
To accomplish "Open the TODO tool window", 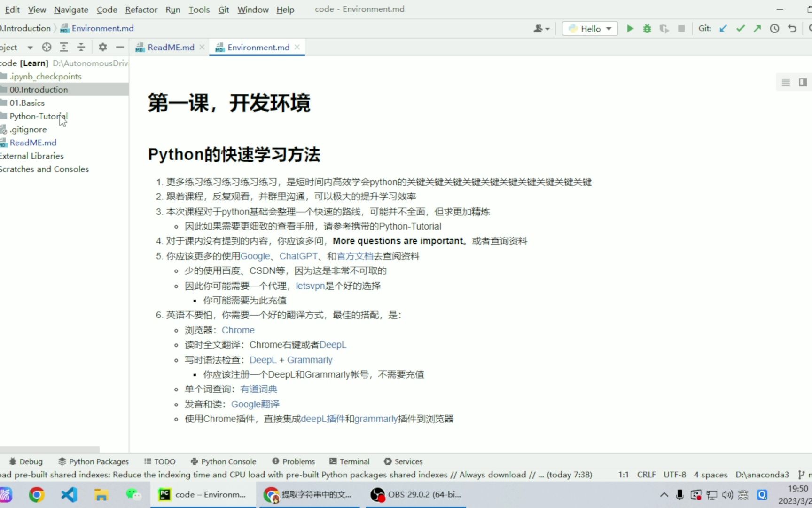I will pyautogui.click(x=160, y=461).
